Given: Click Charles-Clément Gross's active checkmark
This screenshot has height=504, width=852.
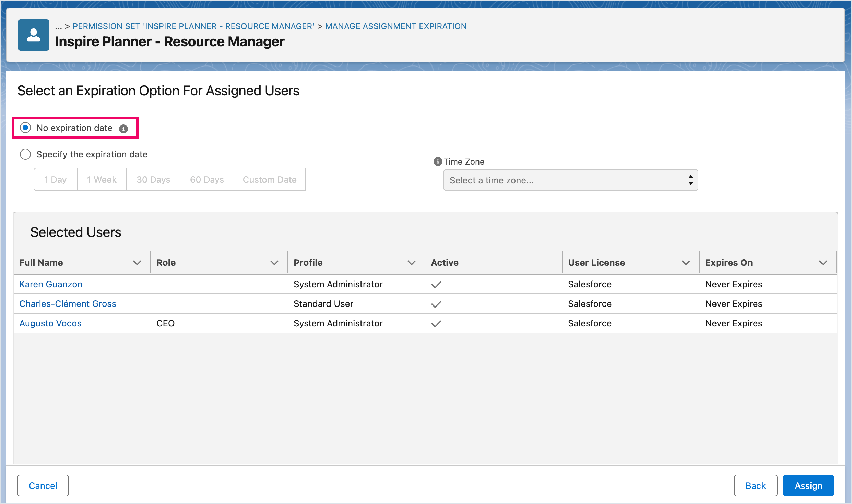Looking at the screenshot, I should 436,304.
